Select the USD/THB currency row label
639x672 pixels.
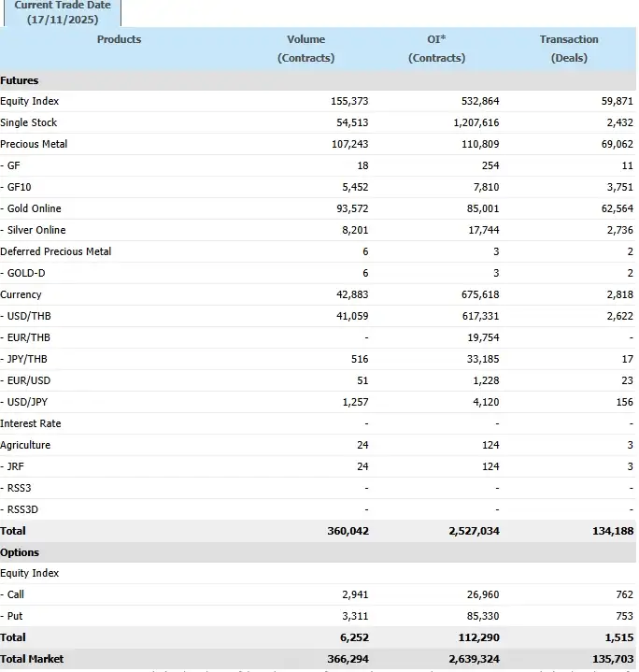click(29, 316)
